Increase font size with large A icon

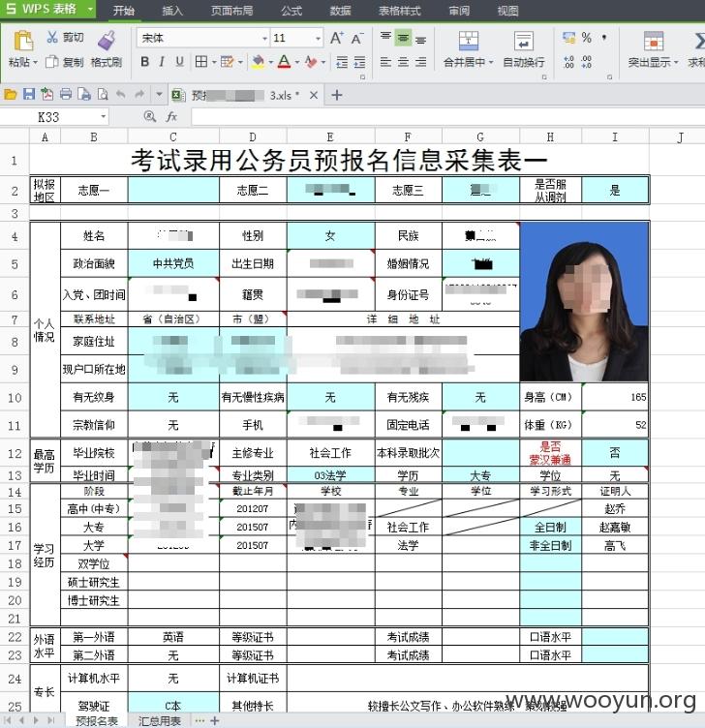point(337,38)
